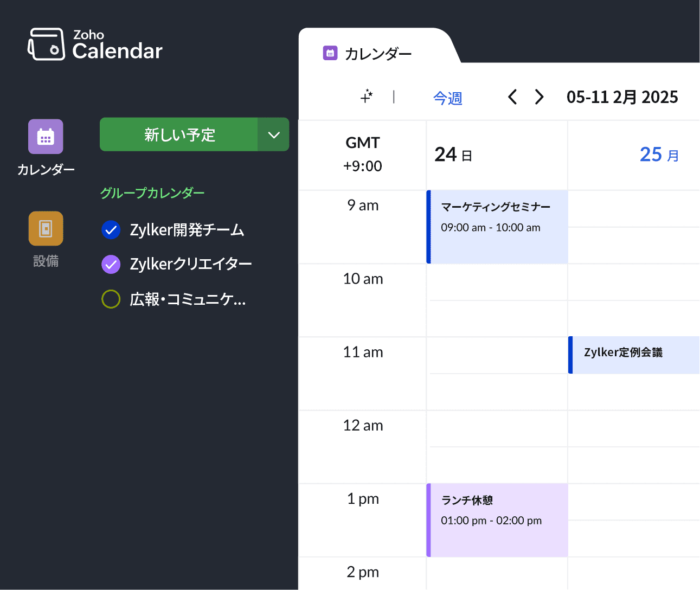Select 今週 to jump to this week
The height and width of the screenshot is (590, 700).
448,98
